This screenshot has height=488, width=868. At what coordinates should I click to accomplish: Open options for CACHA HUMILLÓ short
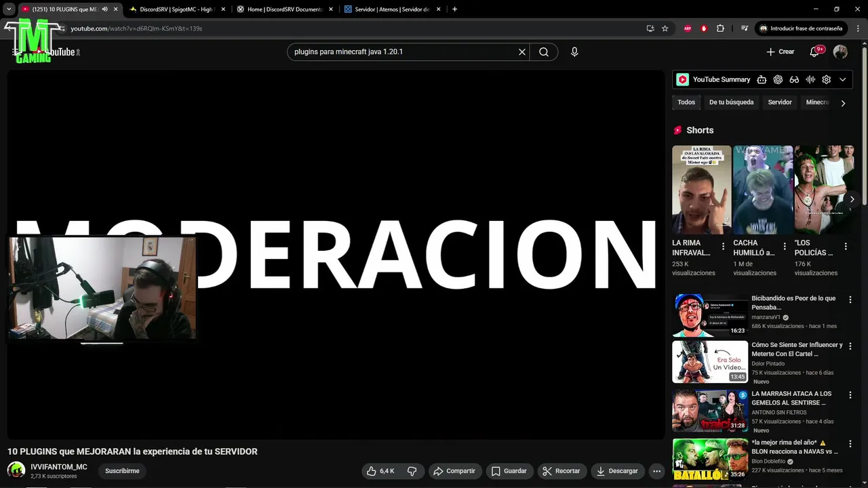(x=785, y=247)
